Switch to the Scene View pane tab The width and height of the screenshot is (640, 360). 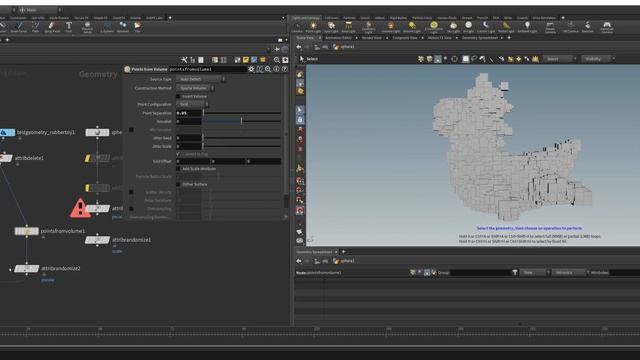tap(305, 38)
